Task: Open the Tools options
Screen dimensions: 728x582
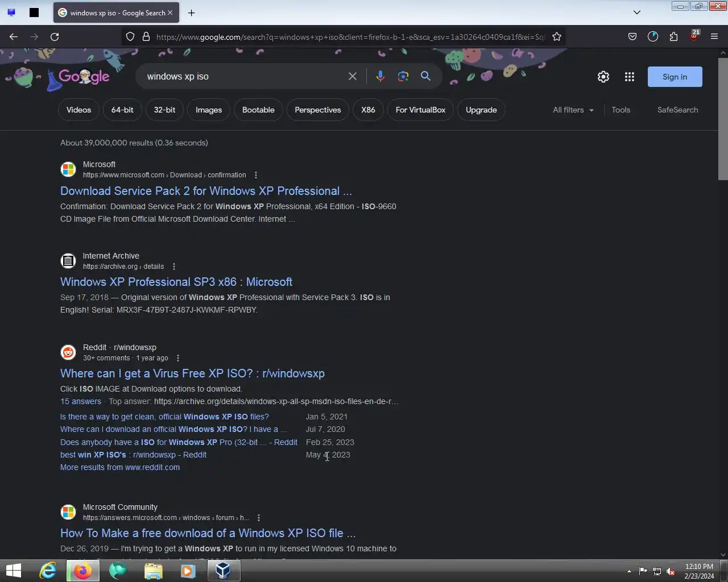Action: coord(621,110)
